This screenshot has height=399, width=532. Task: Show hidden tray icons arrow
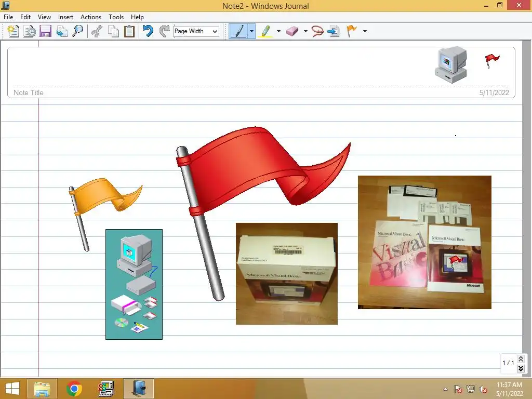tap(445, 389)
